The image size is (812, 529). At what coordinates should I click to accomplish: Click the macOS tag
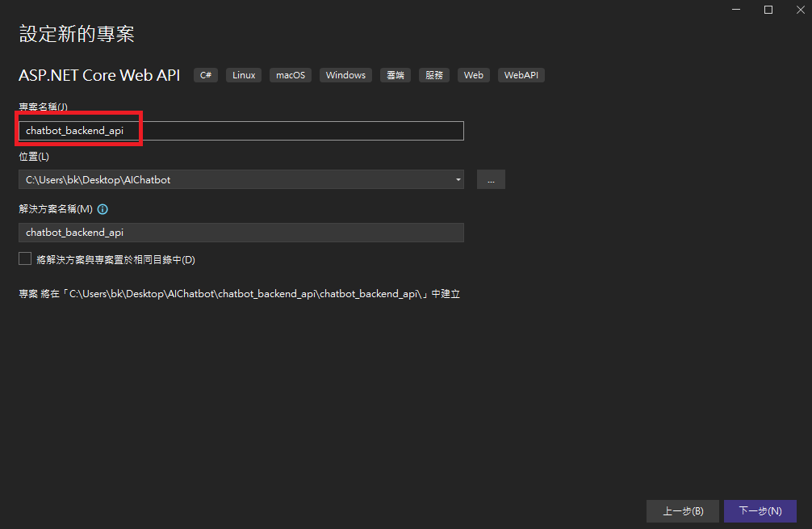tap(291, 75)
